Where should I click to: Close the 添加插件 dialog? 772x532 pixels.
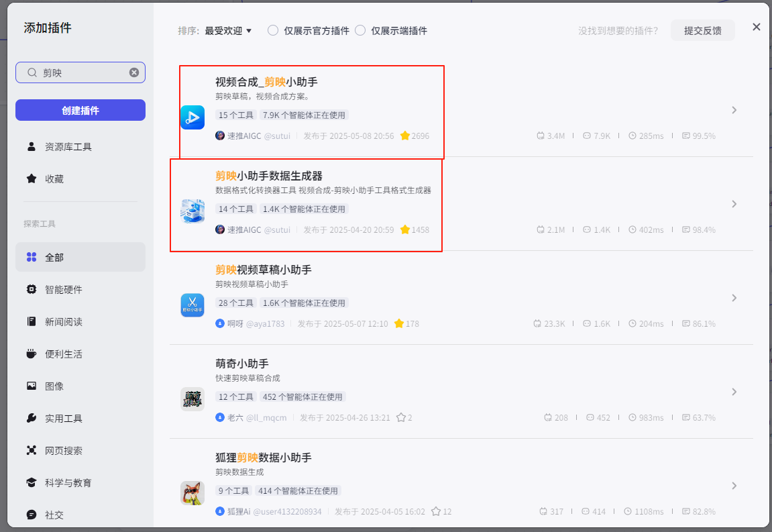[757, 27]
